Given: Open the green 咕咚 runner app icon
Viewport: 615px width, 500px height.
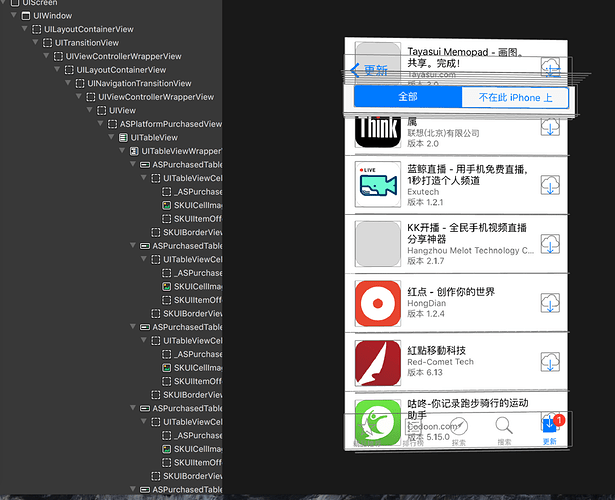Looking at the screenshot, I should coord(378,422).
